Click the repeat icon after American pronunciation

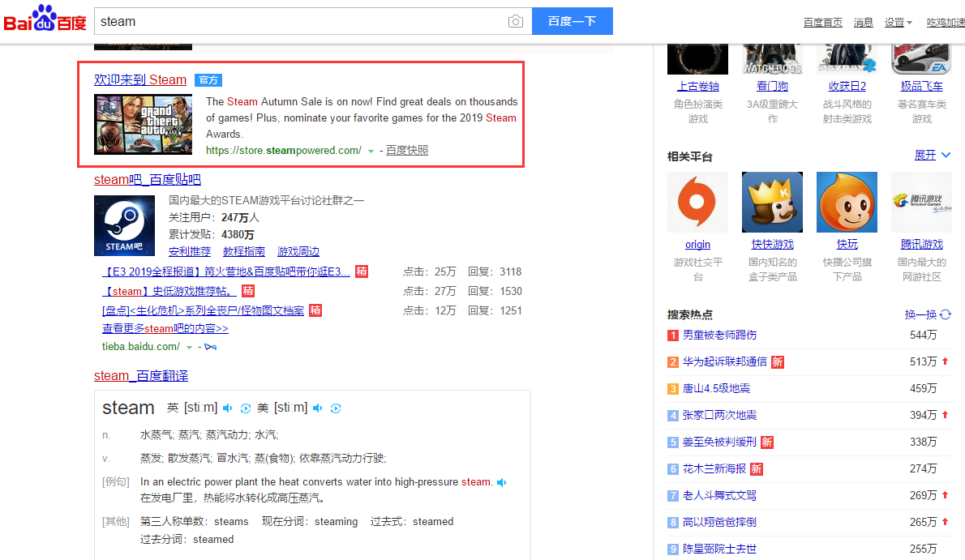(x=336, y=408)
